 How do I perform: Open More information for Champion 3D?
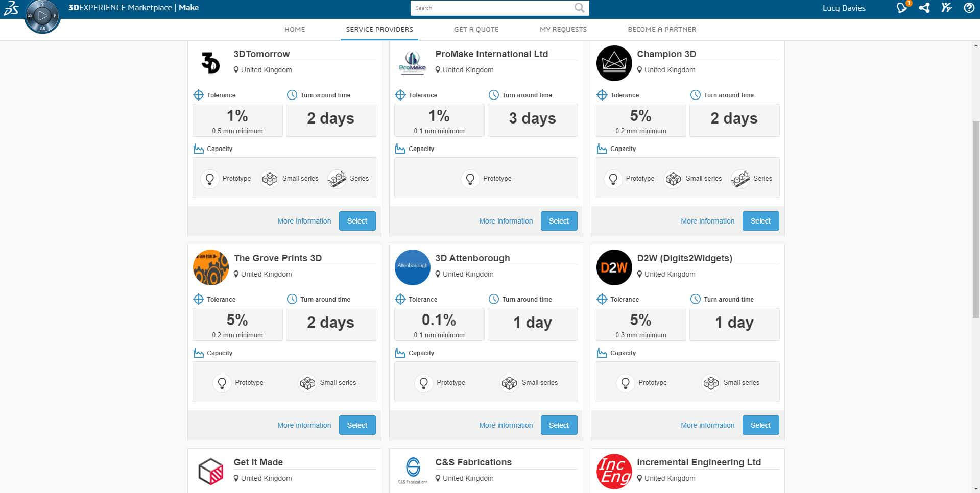tap(708, 221)
